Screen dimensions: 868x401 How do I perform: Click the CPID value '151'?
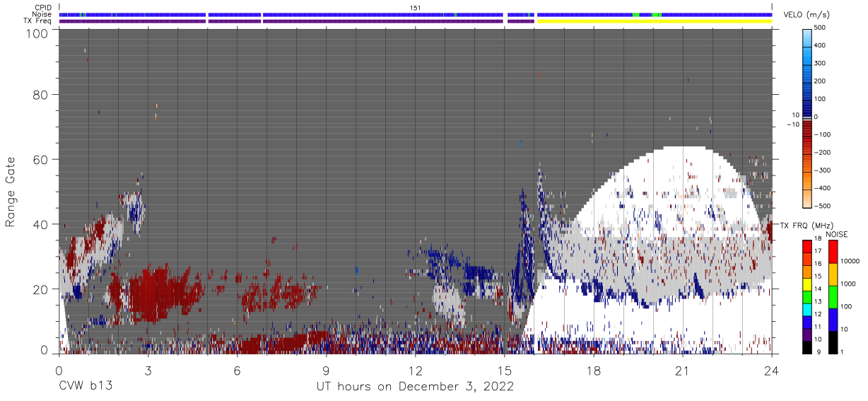(416, 7)
